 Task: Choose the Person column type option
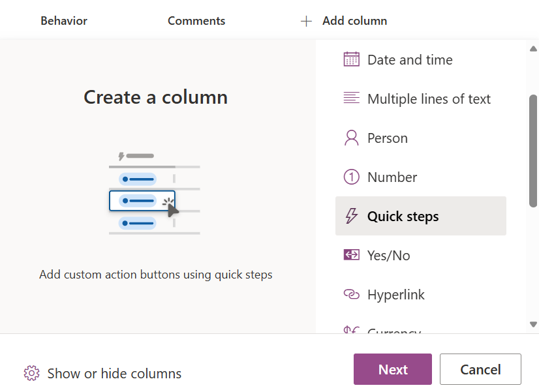click(x=387, y=138)
